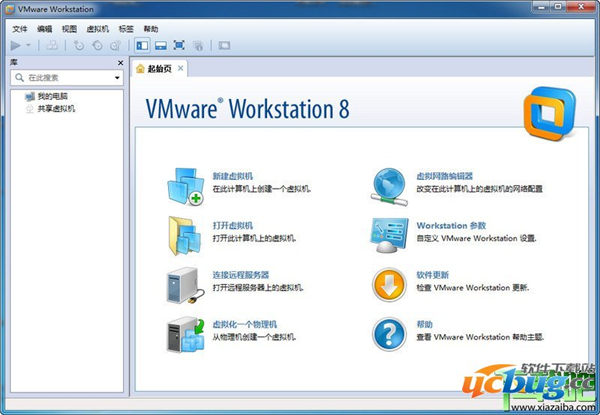
Task: Click the 虚拟化一个物理机 link
Action: tap(245, 324)
